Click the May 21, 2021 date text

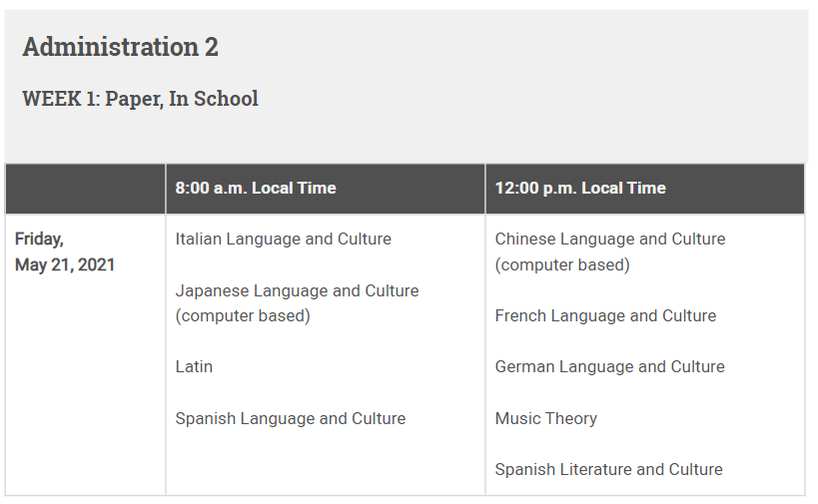65,264
